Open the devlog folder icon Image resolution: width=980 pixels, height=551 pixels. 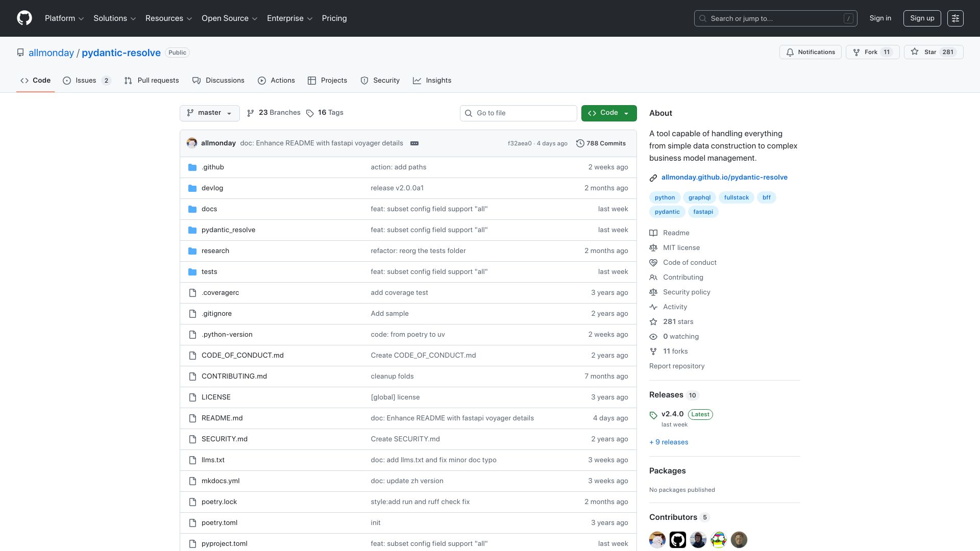(192, 188)
